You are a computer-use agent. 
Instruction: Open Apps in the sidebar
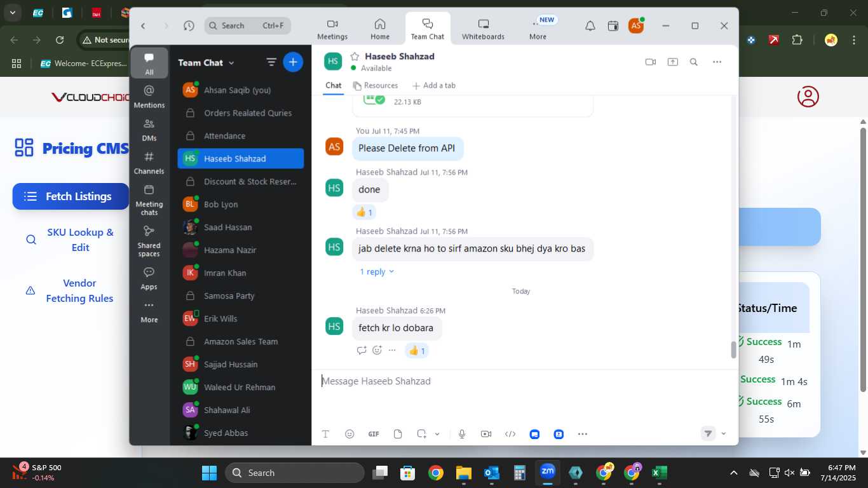click(149, 278)
